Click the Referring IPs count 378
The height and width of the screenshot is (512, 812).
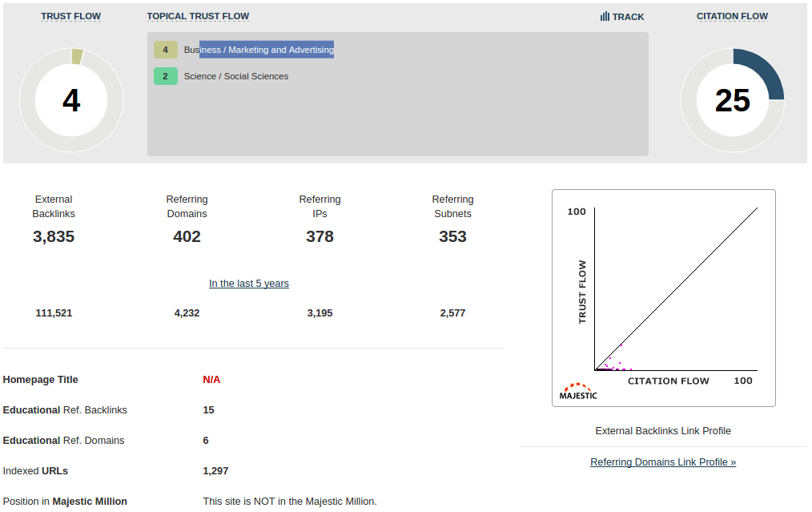pyautogui.click(x=320, y=236)
